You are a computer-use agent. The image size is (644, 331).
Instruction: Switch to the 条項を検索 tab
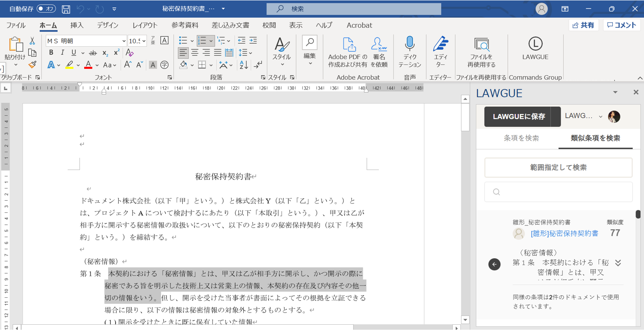[521, 138]
